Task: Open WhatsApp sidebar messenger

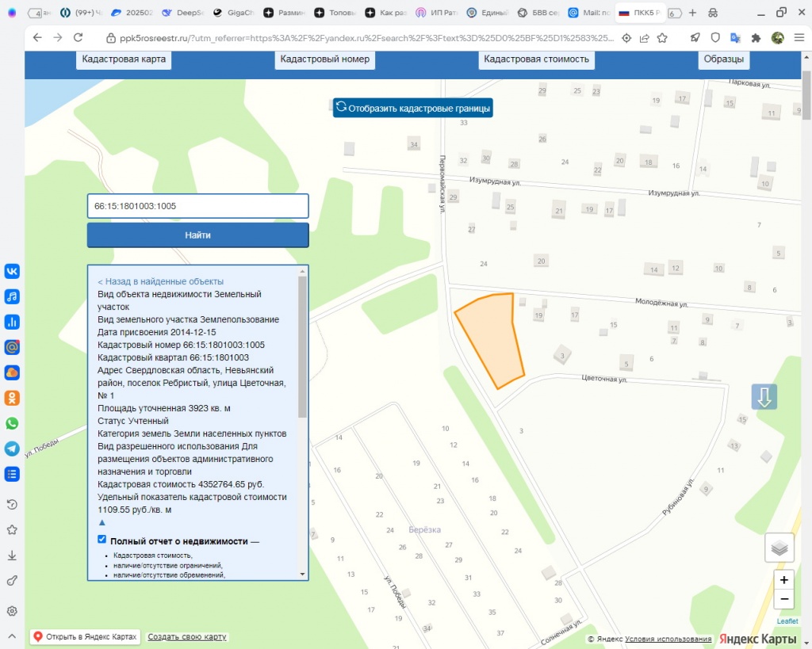Action: [x=12, y=423]
